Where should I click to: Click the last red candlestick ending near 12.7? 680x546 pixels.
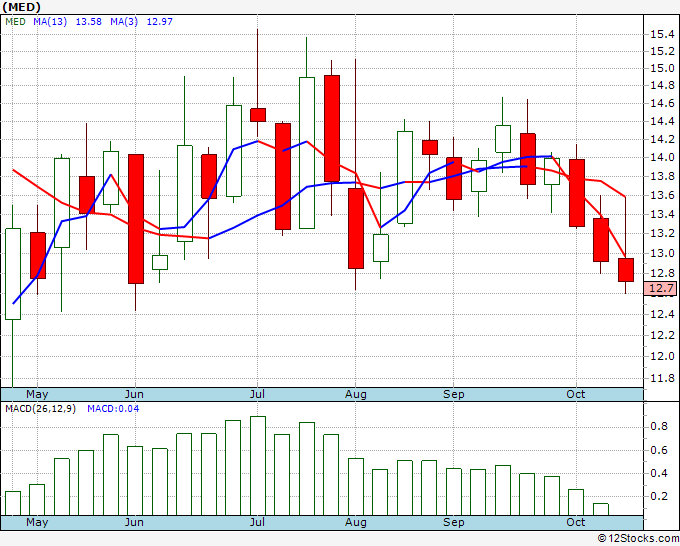coord(626,270)
